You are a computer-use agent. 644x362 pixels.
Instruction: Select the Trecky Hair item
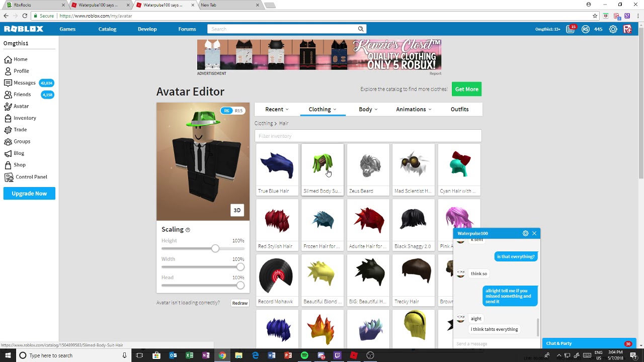[x=414, y=281]
